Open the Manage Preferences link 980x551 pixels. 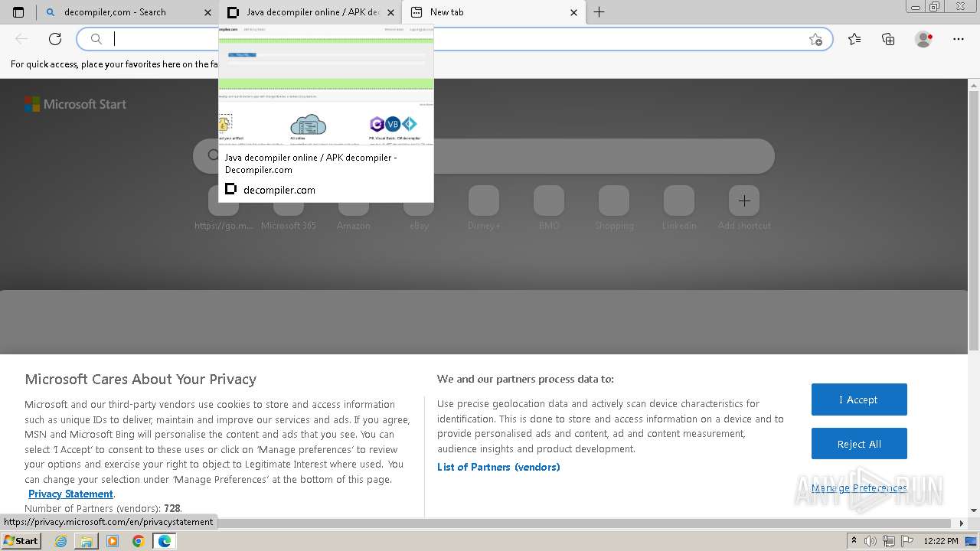859,488
